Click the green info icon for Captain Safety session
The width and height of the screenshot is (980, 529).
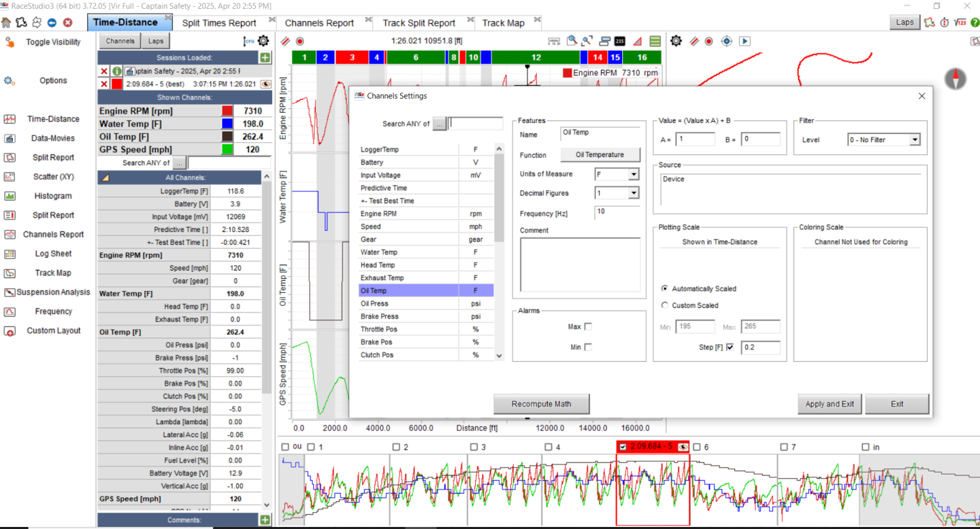117,71
